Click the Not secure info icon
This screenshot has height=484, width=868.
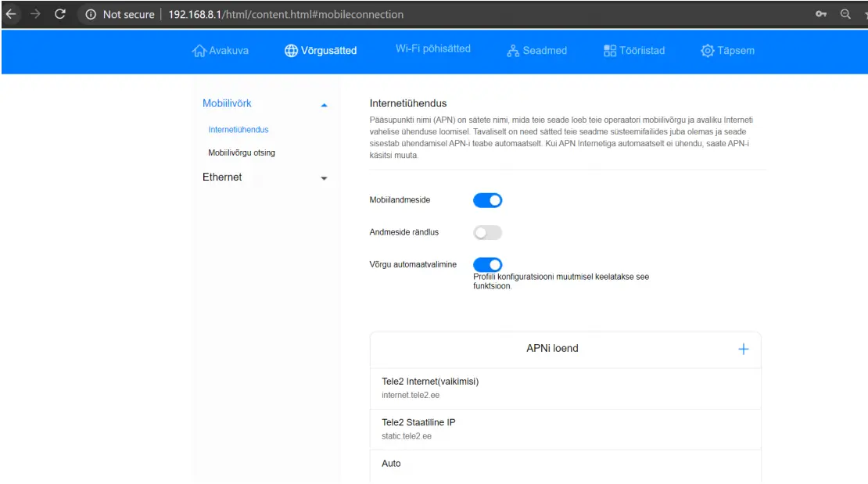[x=91, y=14]
